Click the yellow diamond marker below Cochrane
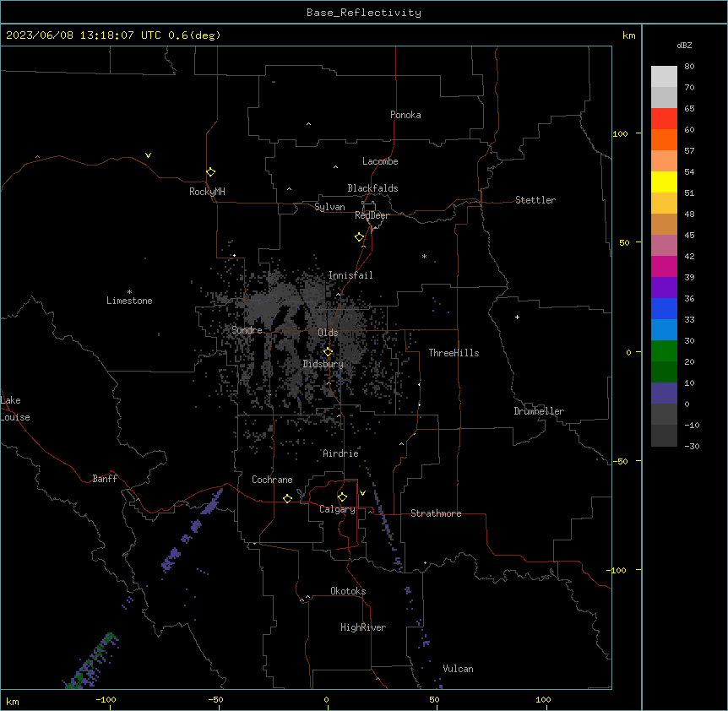Image resolution: width=728 pixels, height=711 pixels. (287, 498)
